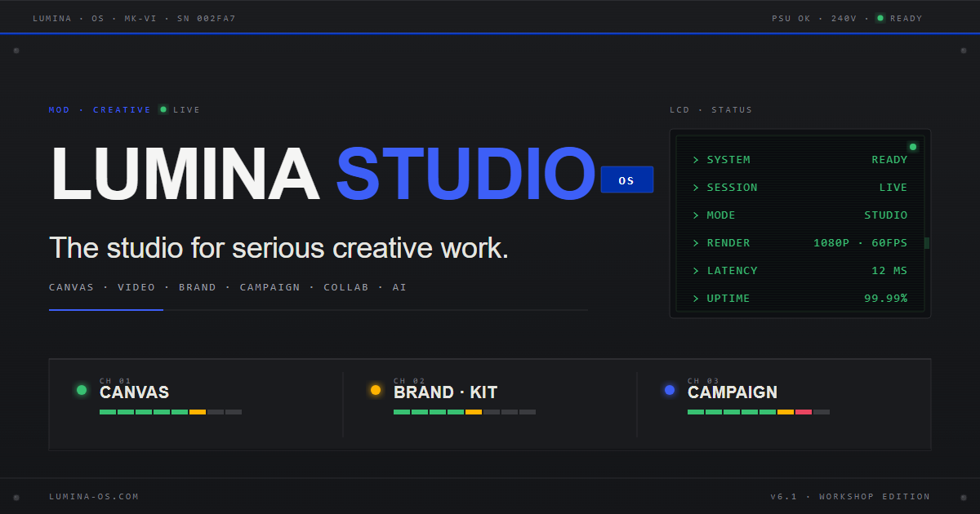The height and width of the screenshot is (514, 980).
Task: Click the 'READY' value in SYSTEM row
Action: click(889, 160)
